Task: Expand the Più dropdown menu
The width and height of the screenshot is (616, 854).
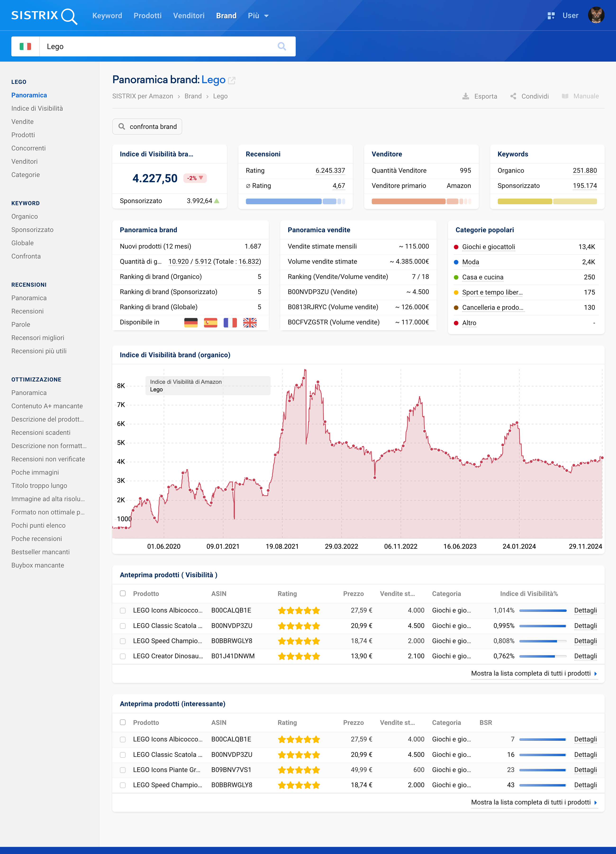Action: (x=258, y=16)
